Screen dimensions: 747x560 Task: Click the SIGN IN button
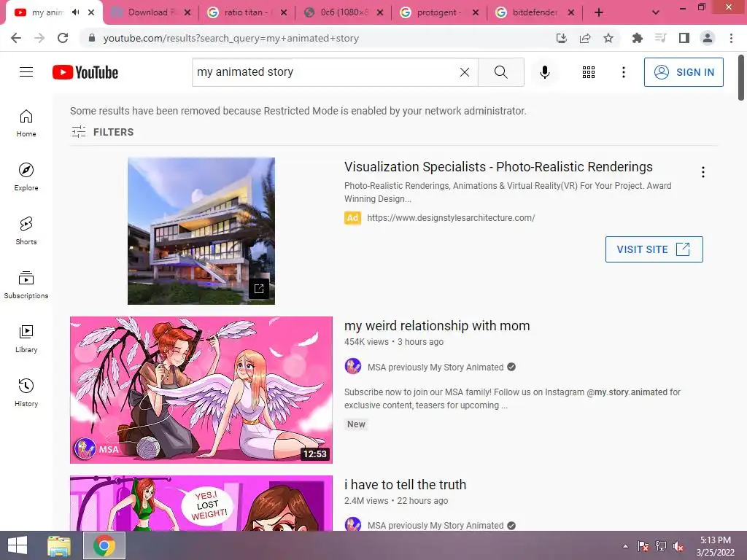pyautogui.click(x=683, y=72)
